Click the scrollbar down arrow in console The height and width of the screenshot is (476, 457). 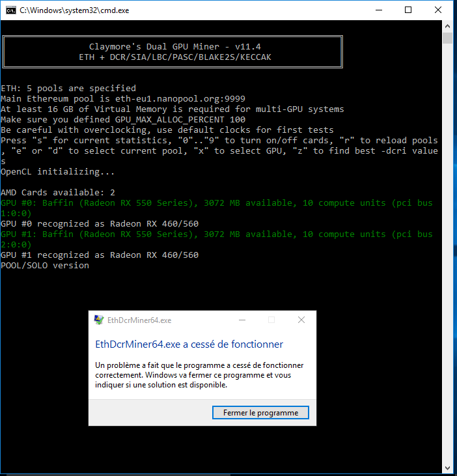(447, 468)
